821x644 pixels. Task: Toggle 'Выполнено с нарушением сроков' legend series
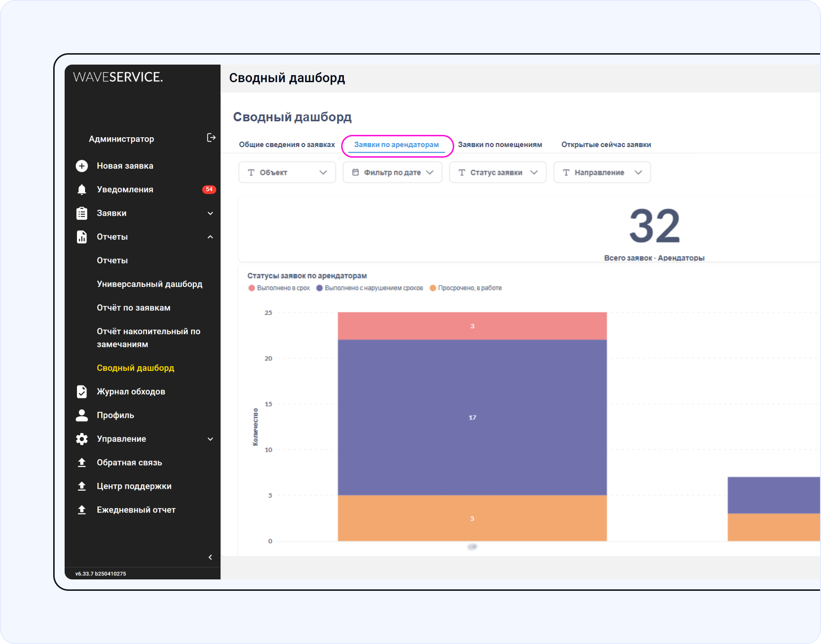pos(369,288)
